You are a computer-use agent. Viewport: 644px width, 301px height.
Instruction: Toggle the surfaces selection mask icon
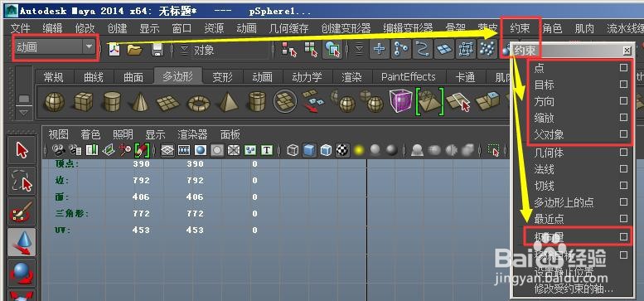coord(444,49)
